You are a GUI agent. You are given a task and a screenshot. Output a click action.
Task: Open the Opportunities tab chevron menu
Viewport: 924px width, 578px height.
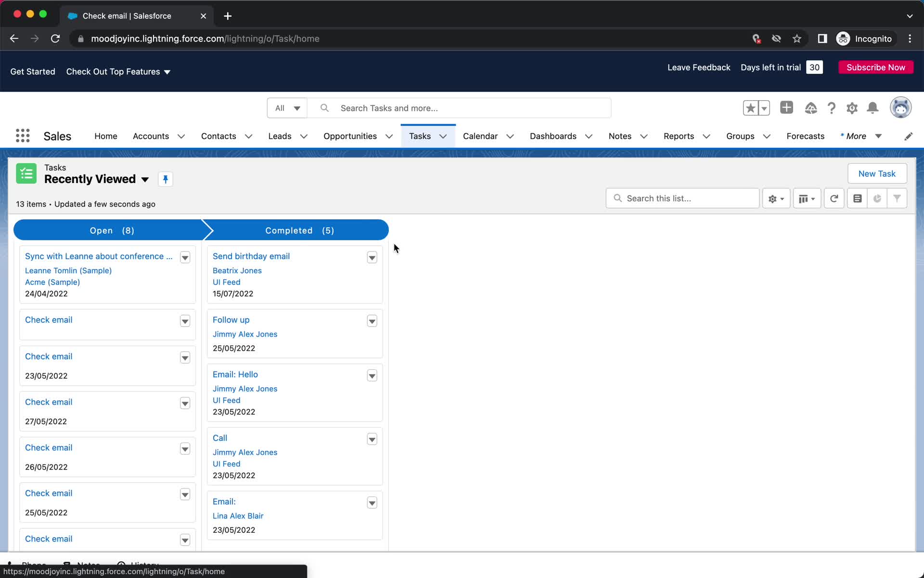click(389, 136)
